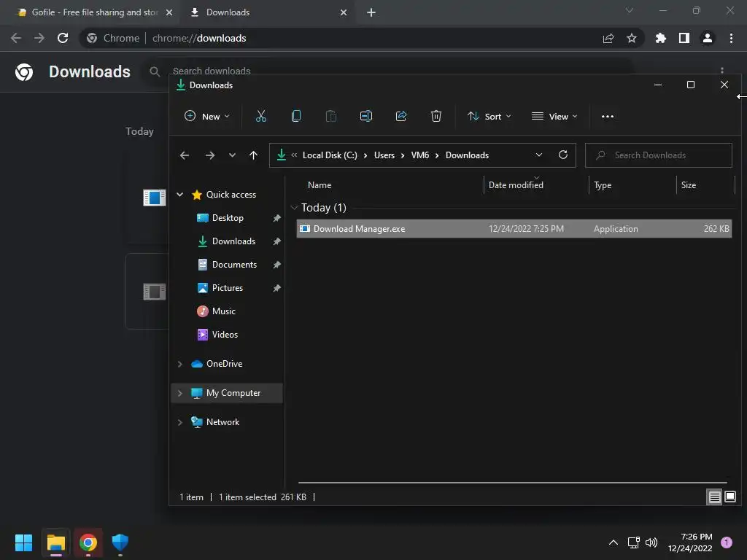Toggle Chrome side panel icon
This screenshot has width=747, height=560.
684,38
